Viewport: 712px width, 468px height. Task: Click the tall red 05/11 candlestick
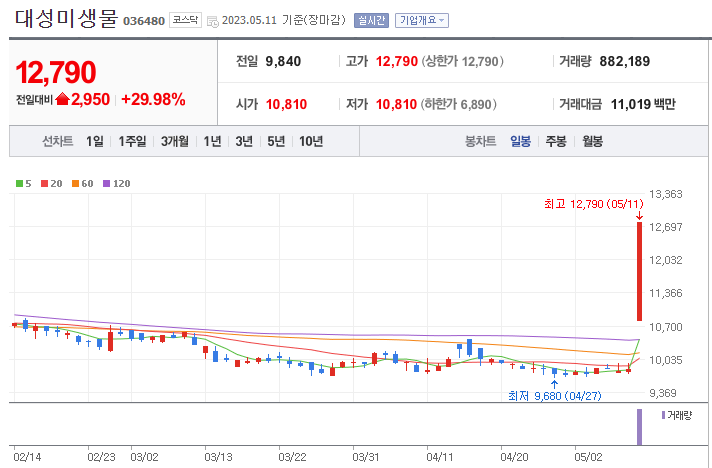click(639, 271)
